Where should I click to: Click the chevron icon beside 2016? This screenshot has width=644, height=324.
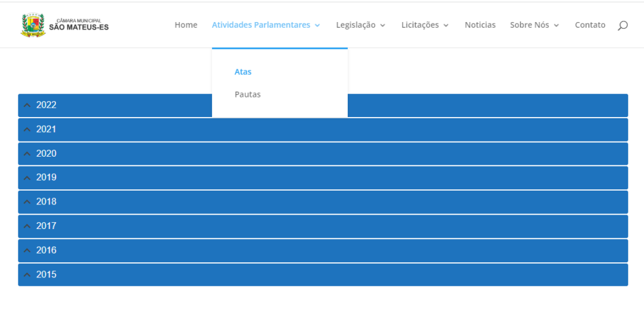[27, 250]
